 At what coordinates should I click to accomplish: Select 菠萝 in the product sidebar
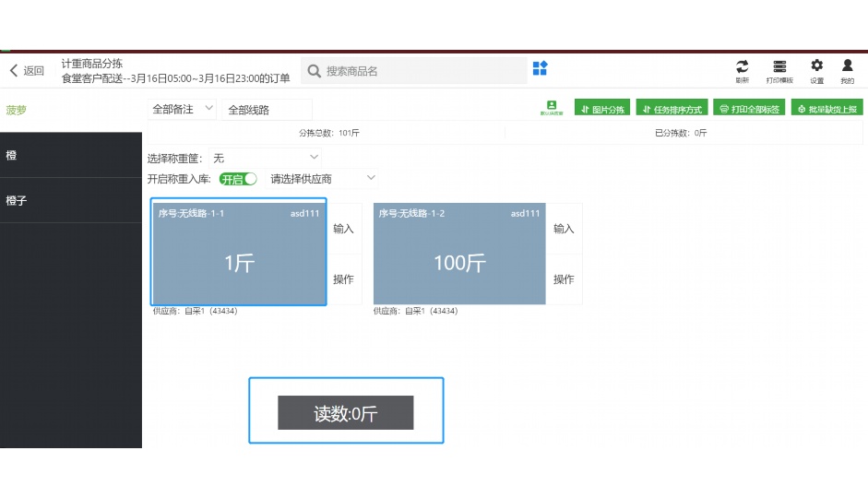pyautogui.click(x=71, y=110)
